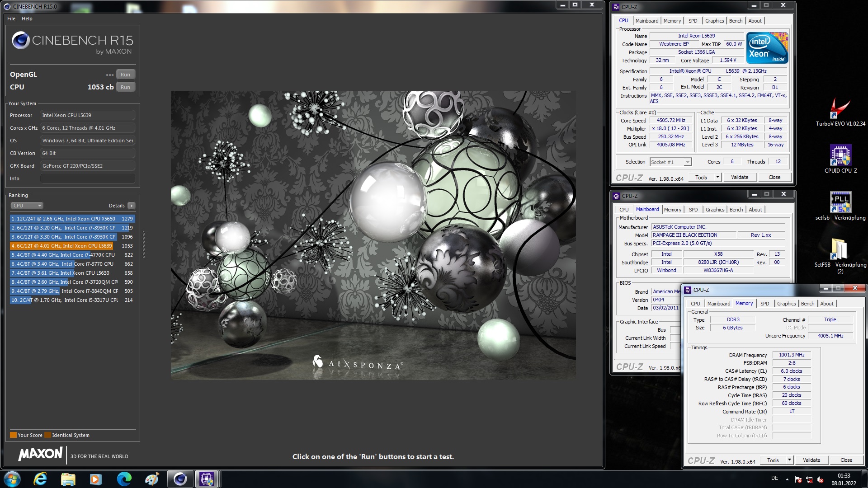Switch to Mainboard tab in top CPU-Z

click(x=647, y=21)
